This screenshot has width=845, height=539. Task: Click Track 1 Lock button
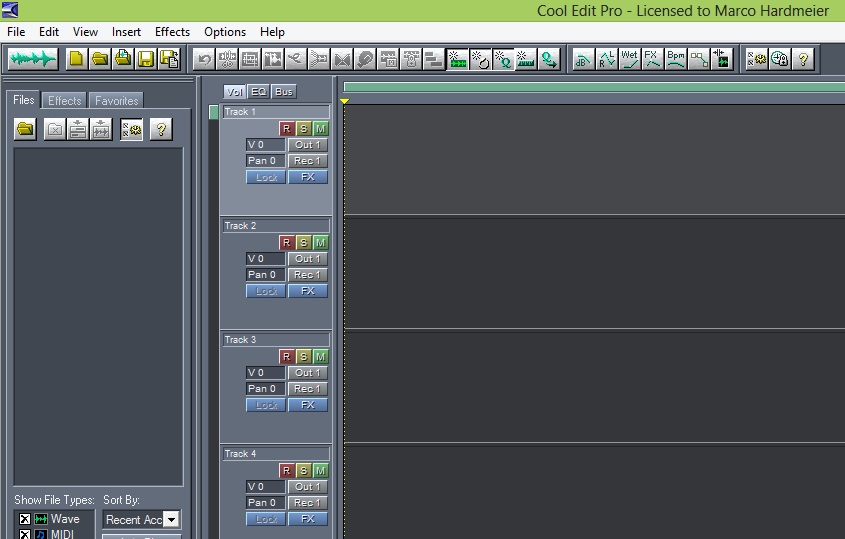click(x=266, y=177)
